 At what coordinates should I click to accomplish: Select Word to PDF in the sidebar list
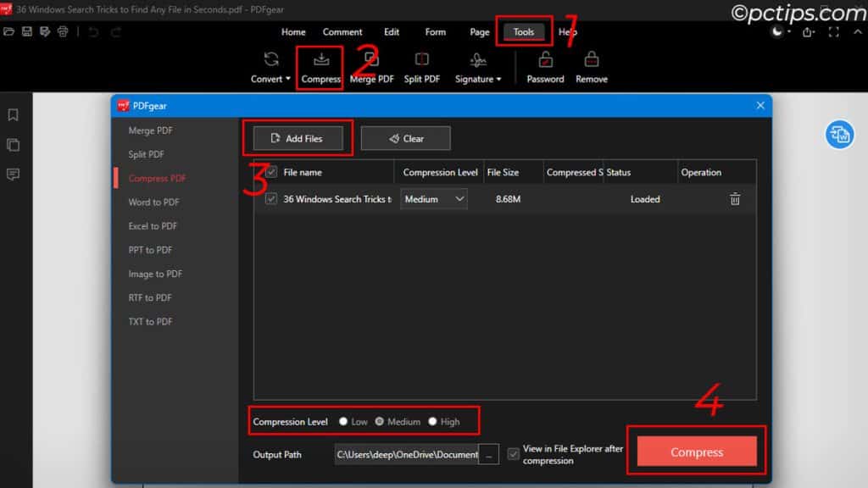coord(156,202)
